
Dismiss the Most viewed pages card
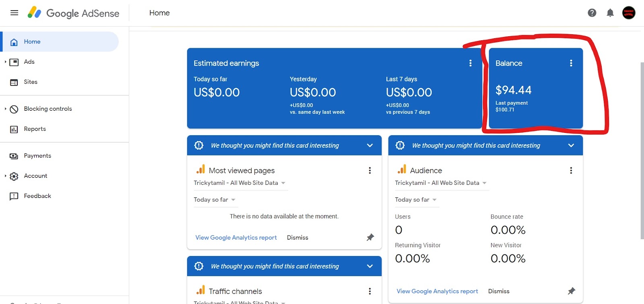pyautogui.click(x=297, y=238)
